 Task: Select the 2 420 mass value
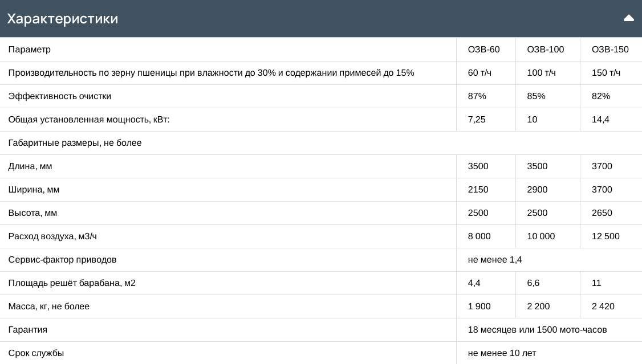[x=603, y=306]
